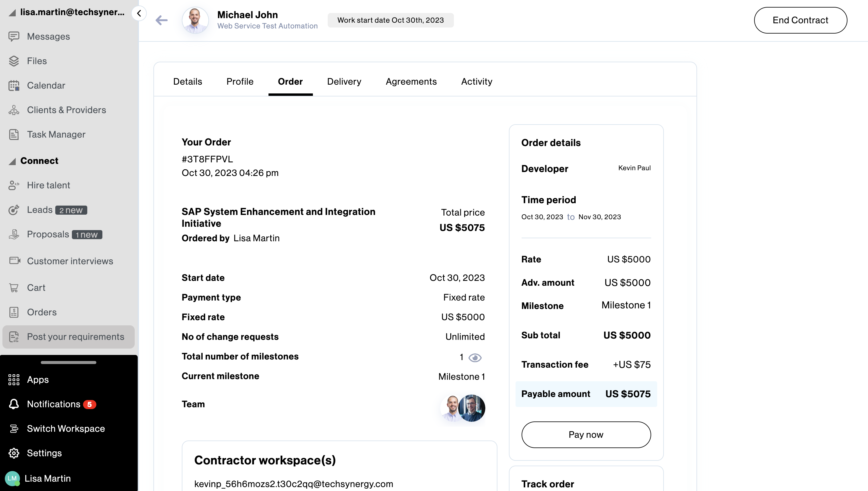This screenshot has width=868, height=491.
Task: Open the Apps grid icon
Action: [x=14, y=380]
